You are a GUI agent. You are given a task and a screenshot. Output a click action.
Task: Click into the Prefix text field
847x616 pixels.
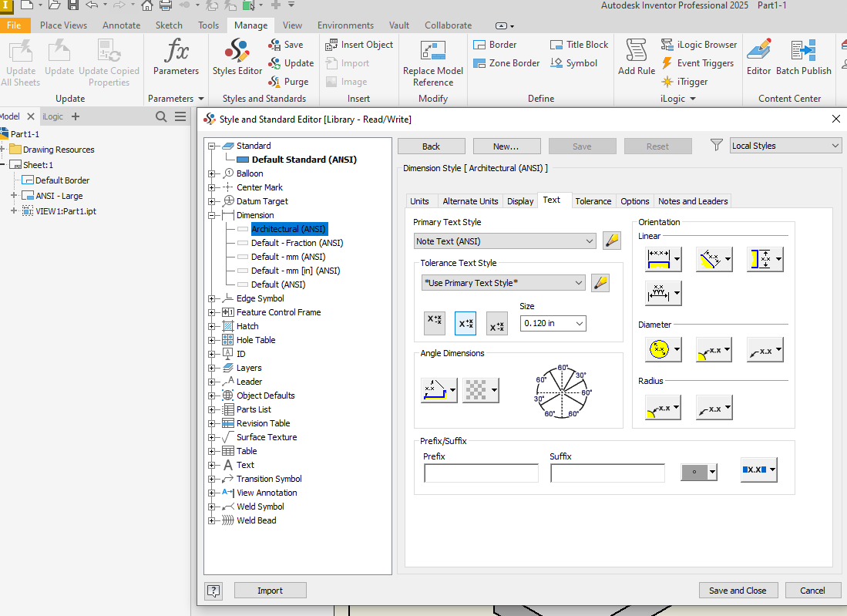pos(481,473)
